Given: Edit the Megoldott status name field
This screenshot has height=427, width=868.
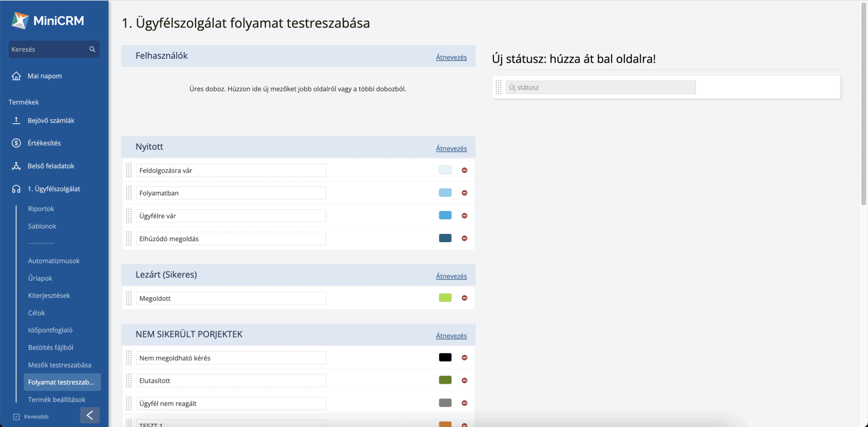Looking at the screenshot, I should tap(231, 298).
